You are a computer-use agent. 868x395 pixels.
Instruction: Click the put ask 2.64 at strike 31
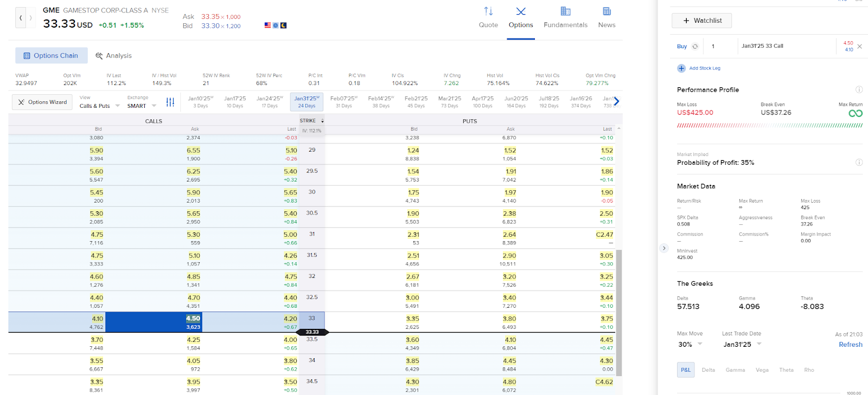[x=509, y=235]
